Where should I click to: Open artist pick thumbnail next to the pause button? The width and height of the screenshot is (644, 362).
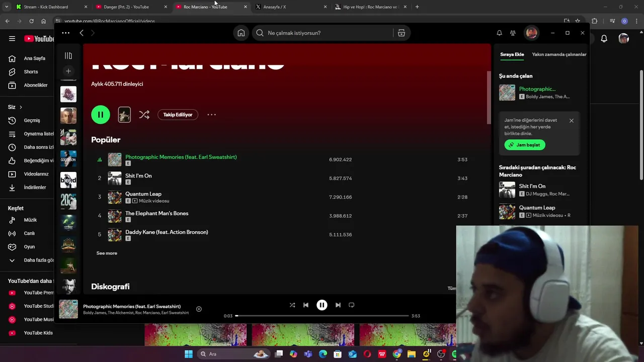click(124, 115)
